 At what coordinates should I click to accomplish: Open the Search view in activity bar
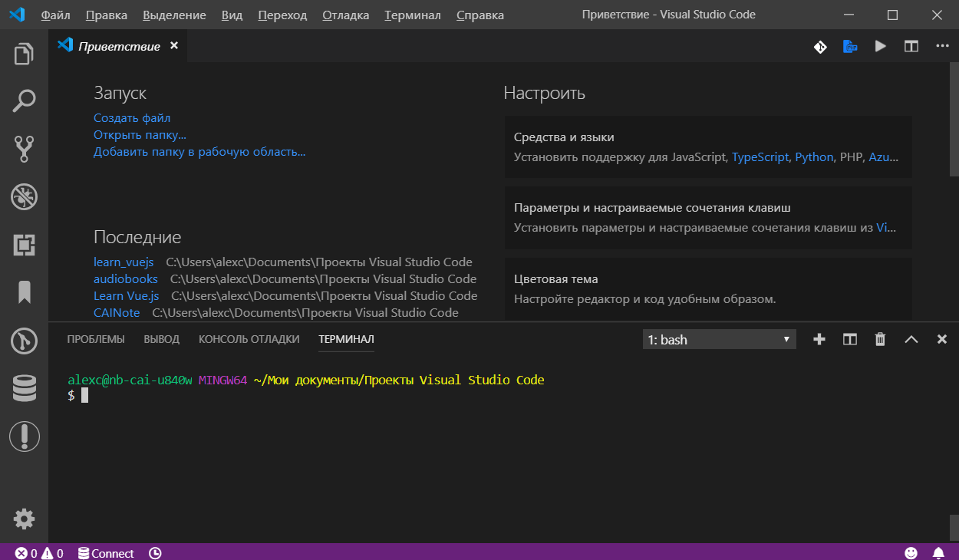pyautogui.click(x=24, y=100)
